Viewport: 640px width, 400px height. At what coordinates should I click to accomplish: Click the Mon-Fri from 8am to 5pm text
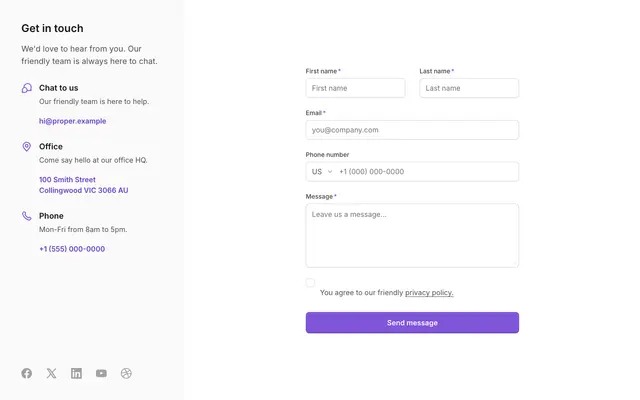[x=83, y=229]
